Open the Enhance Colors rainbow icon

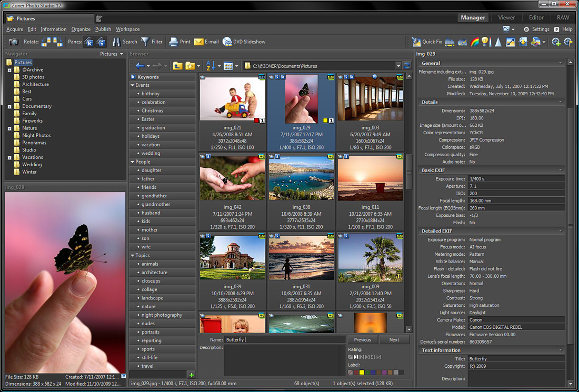(x=475, y=42)
